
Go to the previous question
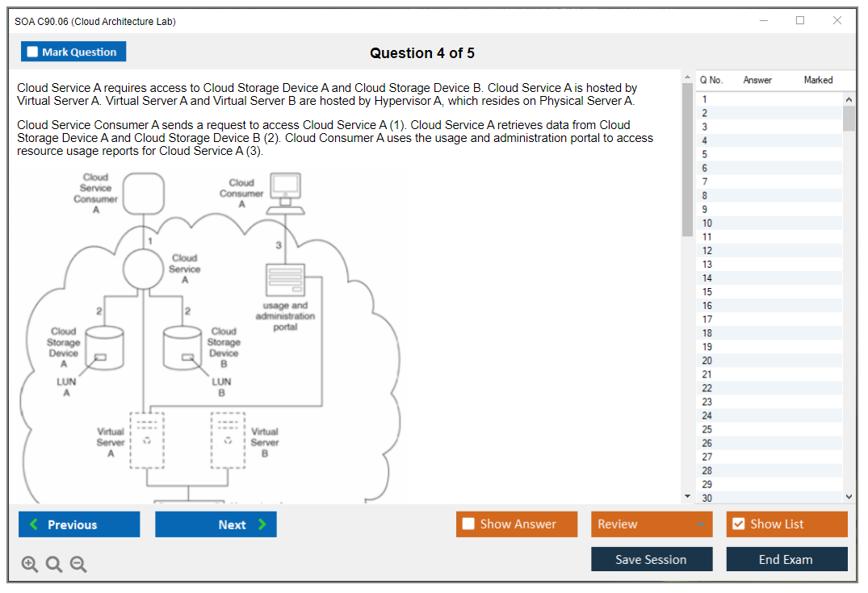tap(79, 524)
